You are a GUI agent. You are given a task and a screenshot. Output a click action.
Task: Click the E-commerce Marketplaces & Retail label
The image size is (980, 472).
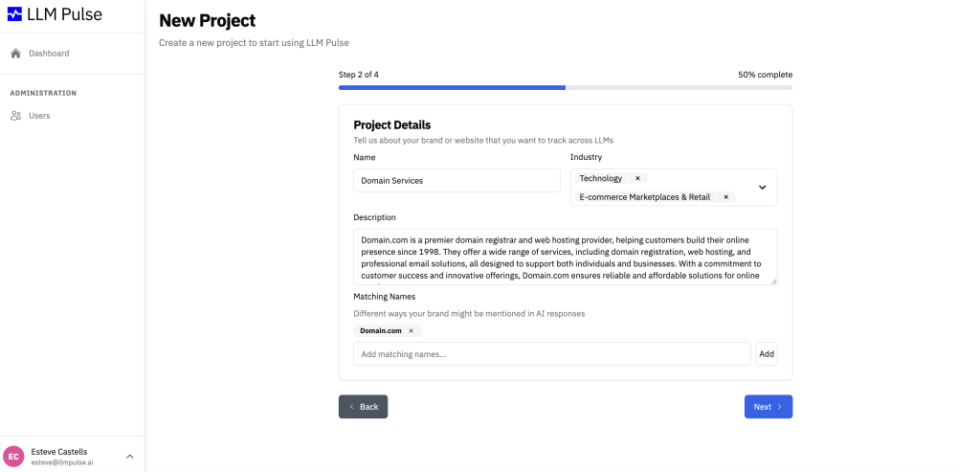point(645,197)
